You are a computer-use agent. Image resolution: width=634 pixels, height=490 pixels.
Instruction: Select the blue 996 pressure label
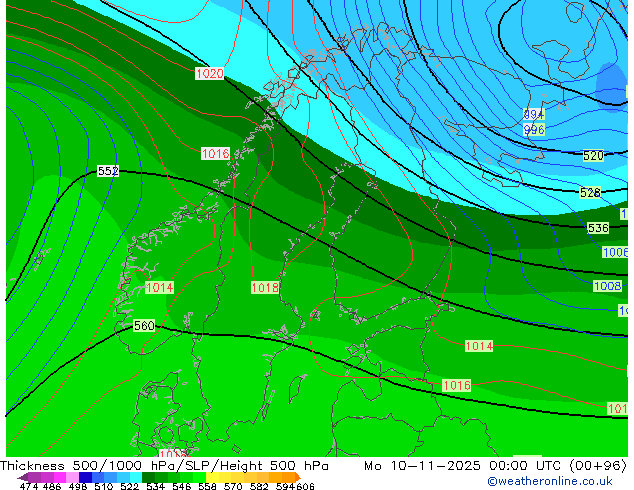click(x=534, y=130)
